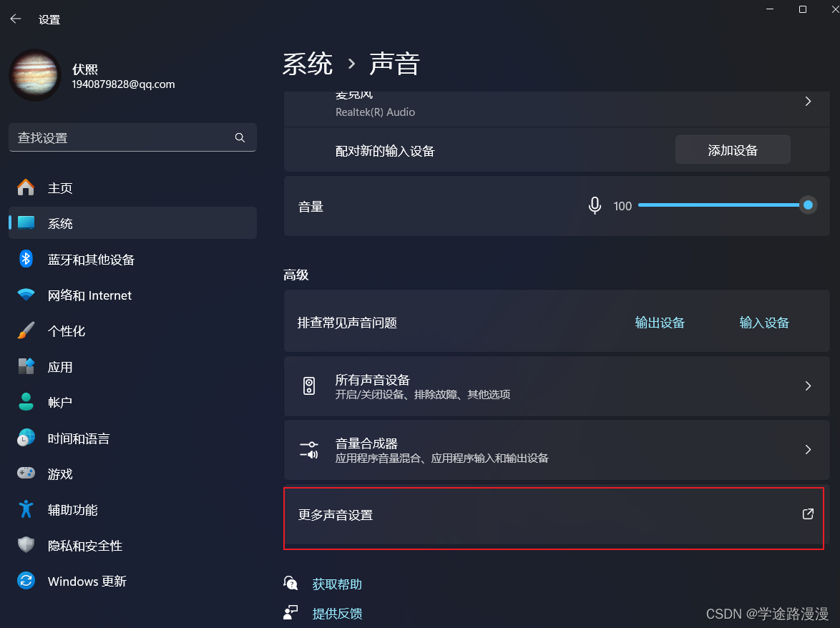Click the Windows 更新 icon in sidebar
The height and width of the screenshot is (628, 840).
point(26,581)
